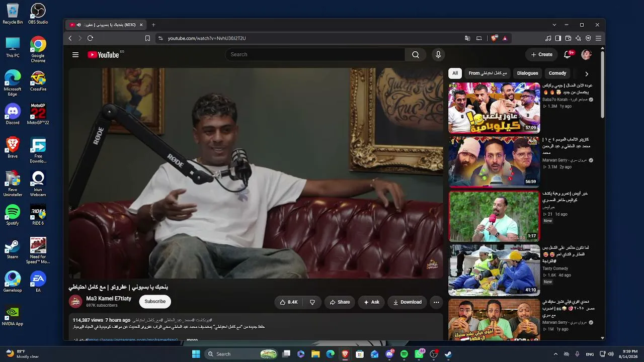644x362 pixels.
Task: Reload the page in Brave
Action: point(90,38)
